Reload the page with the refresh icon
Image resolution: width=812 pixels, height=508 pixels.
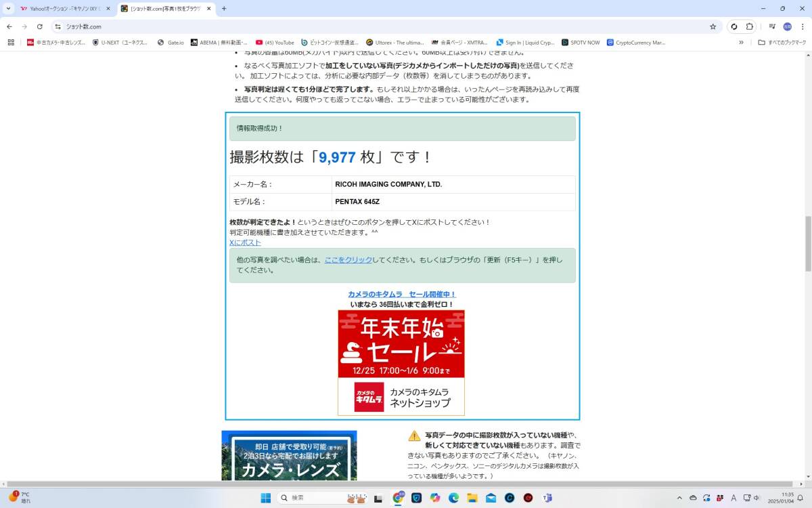(x=40, y=26)
